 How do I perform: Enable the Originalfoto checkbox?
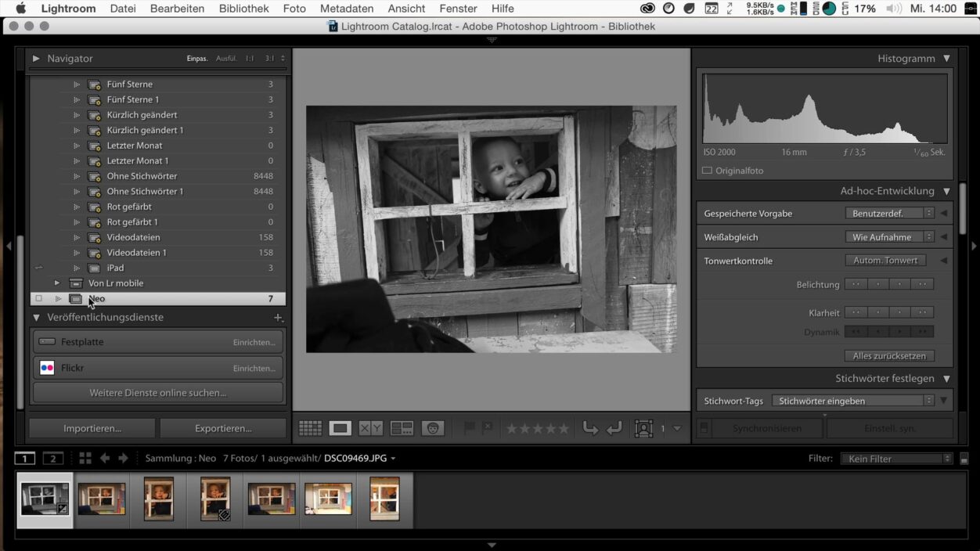coord(708,171)
